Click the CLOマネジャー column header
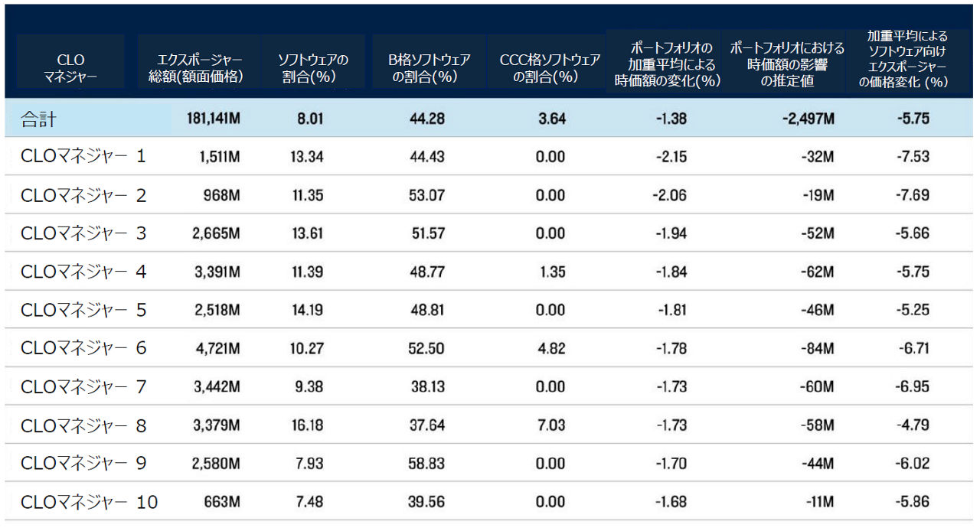Viewport: 980px width, 531px height. point(70,67)
